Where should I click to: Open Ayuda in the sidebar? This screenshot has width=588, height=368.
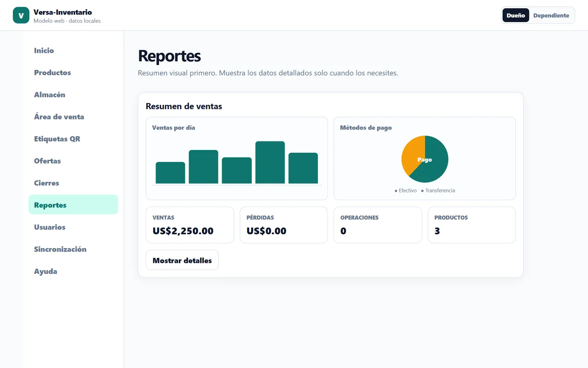(73, 271)
